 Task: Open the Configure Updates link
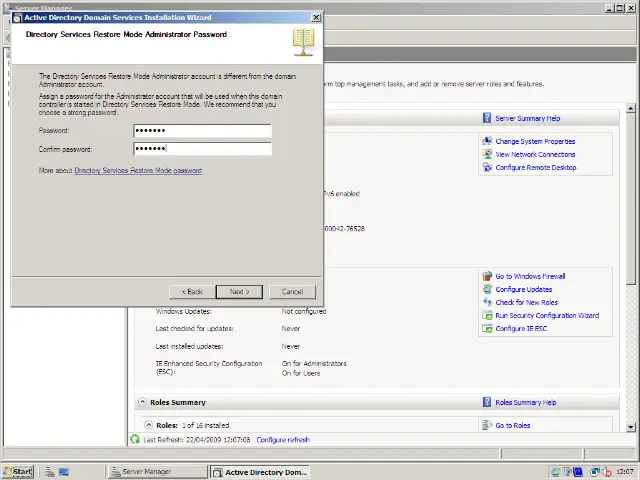(x=524, y=289)
